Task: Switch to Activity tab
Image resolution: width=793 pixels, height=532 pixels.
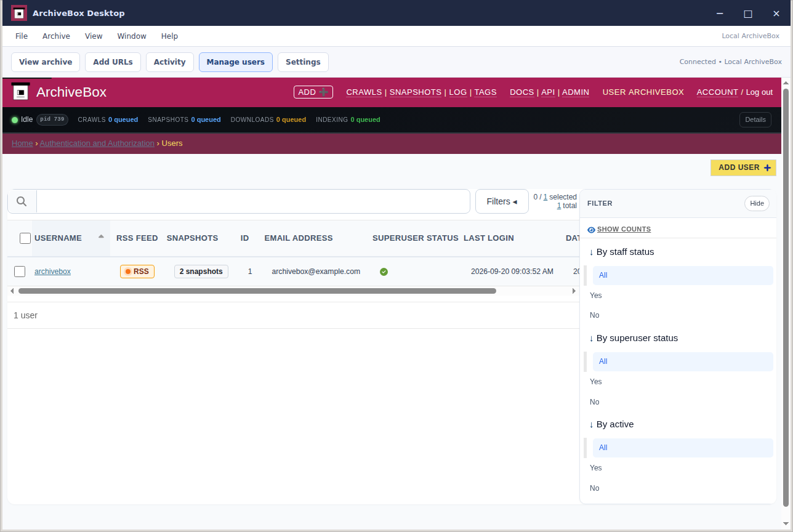Action: (x=169, y=62)
